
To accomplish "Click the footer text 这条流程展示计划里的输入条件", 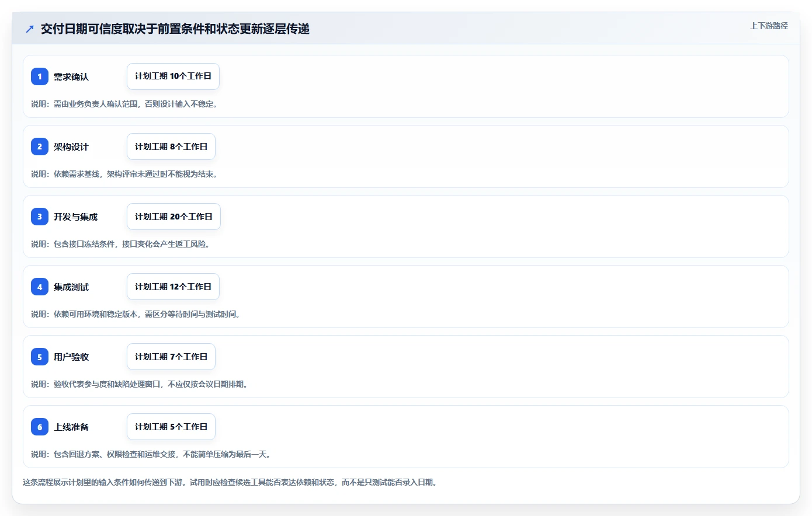I will tap(230, 482).
